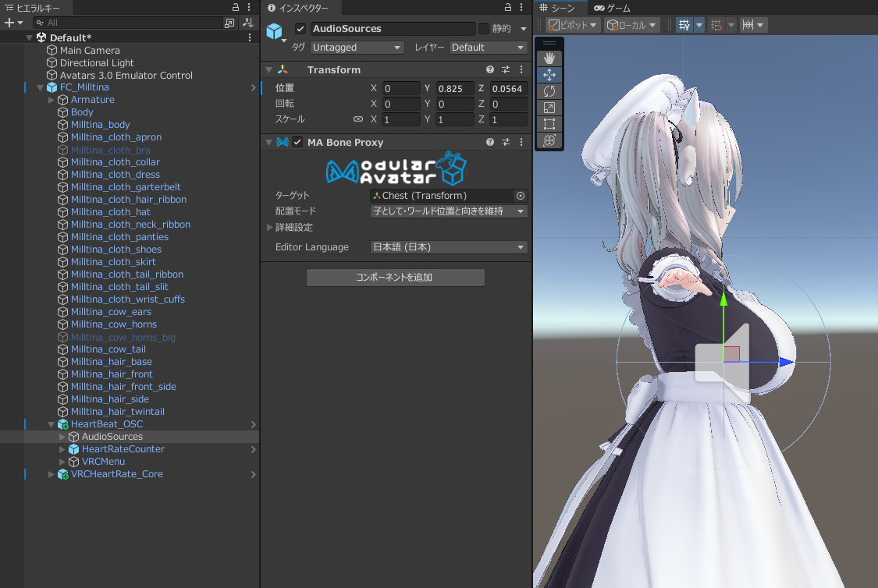Click the hierarchy create plus icon

click(x=9, y=23)
